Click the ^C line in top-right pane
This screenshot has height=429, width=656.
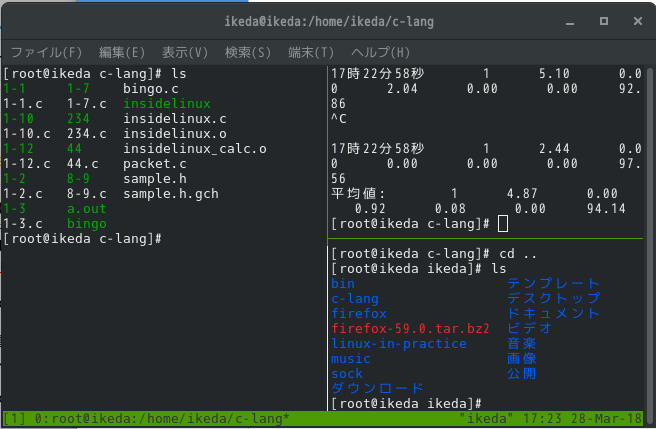click(339, 118)
